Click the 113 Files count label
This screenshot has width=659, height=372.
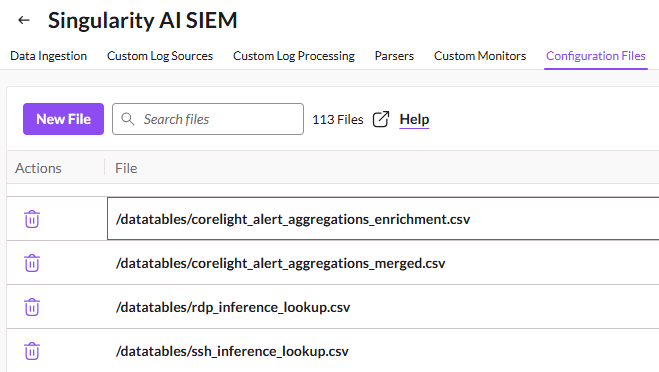click(x=337, y=119)
